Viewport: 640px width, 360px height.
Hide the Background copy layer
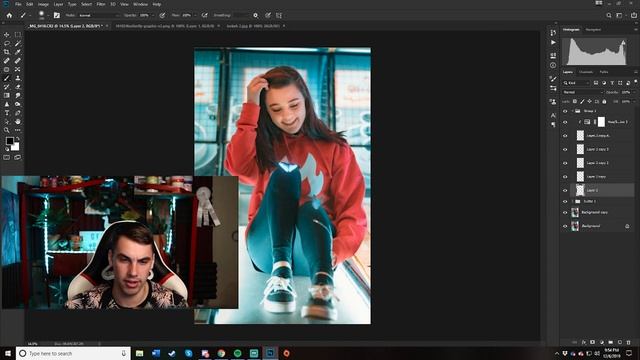[565, 212]
